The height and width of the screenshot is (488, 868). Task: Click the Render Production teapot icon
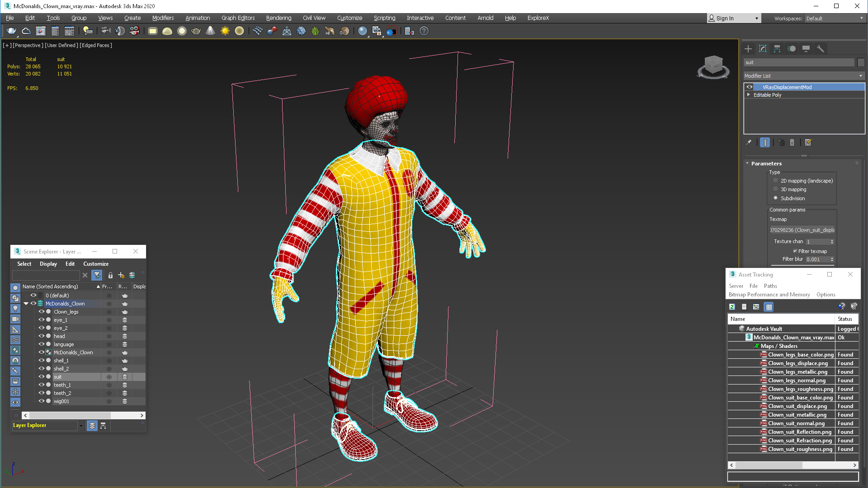[11, 31]
